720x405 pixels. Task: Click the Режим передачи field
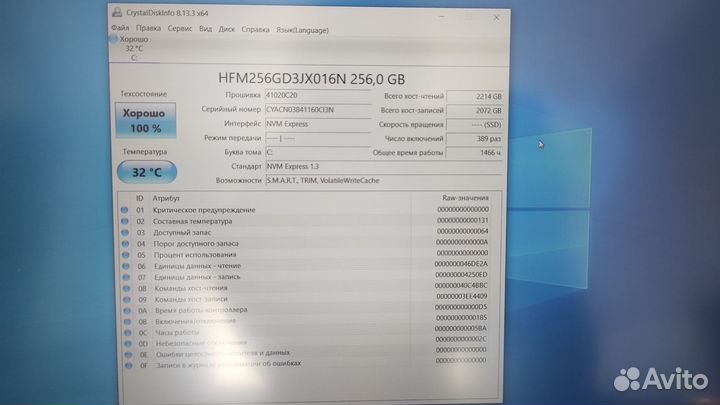[318, 138]
